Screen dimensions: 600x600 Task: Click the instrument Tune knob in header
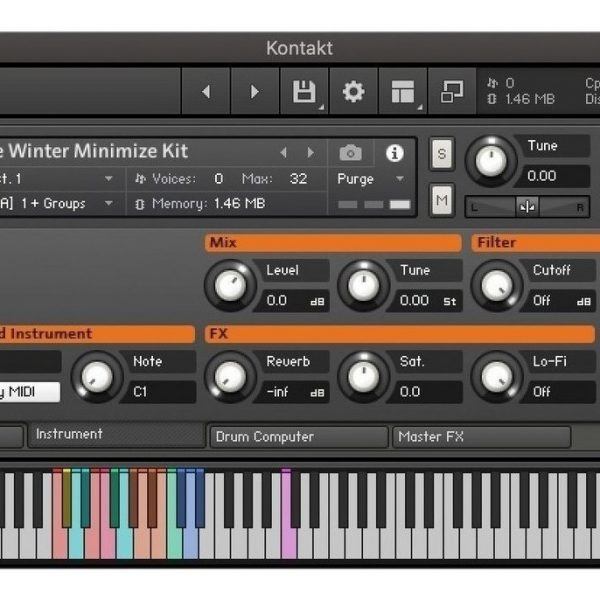click(x=491, y=161)
